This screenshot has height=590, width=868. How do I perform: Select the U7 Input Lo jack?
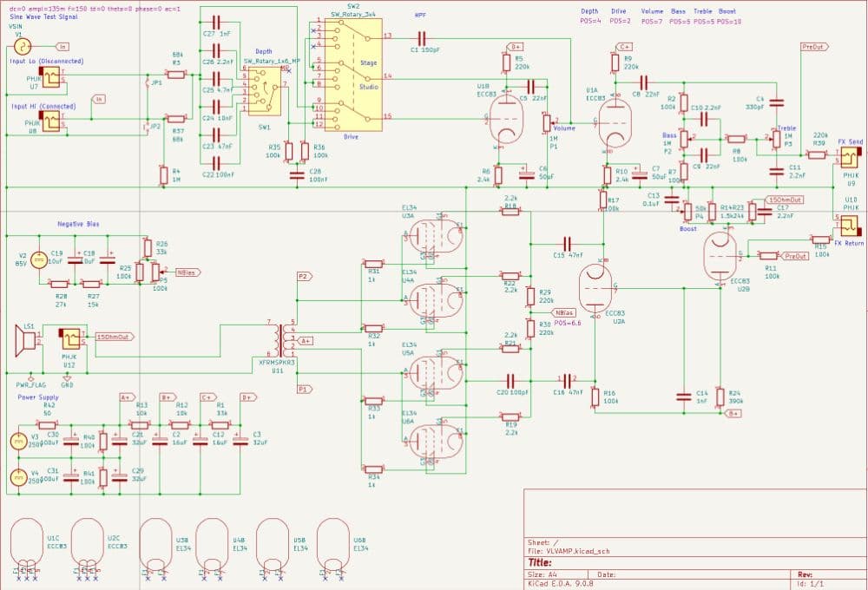53,78
